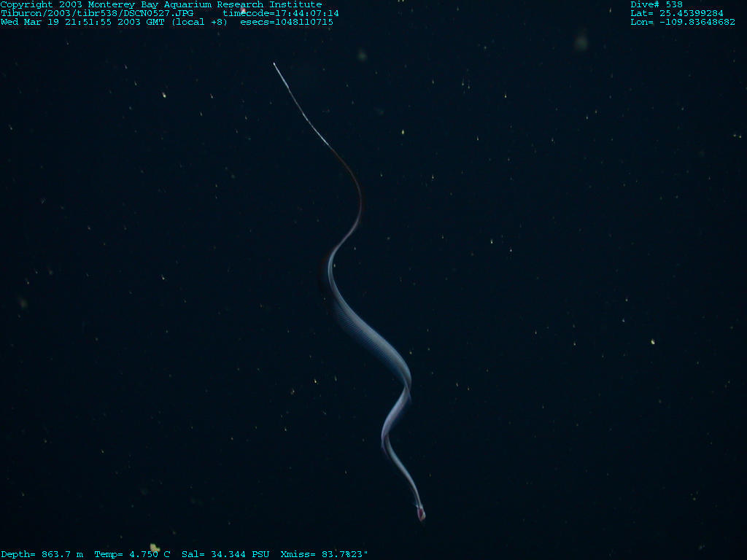Click the green particle beside the Temp readout

point(154,547)
